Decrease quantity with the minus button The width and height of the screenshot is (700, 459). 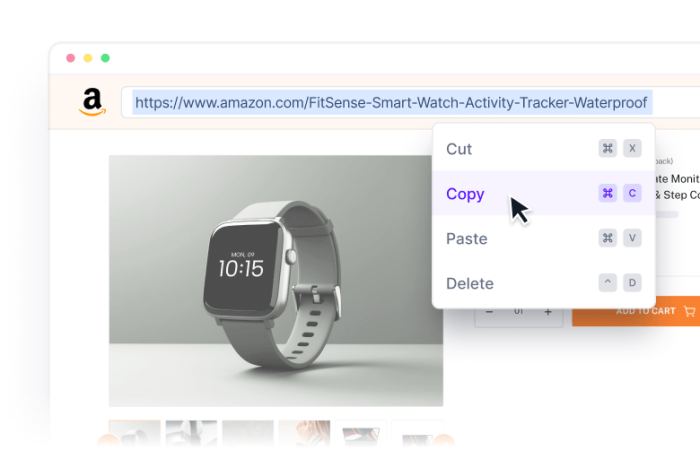point(489,312)
